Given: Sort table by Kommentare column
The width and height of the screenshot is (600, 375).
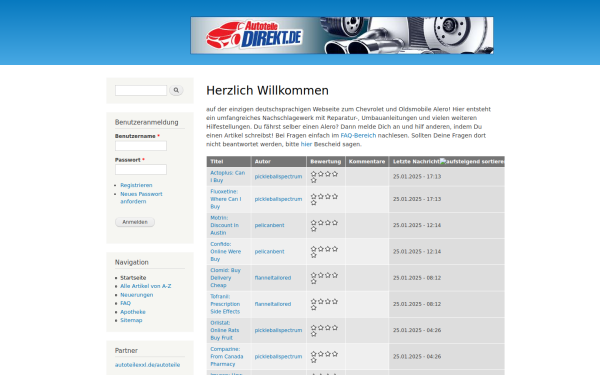Looking at the screenshot, I should point(367,161).
